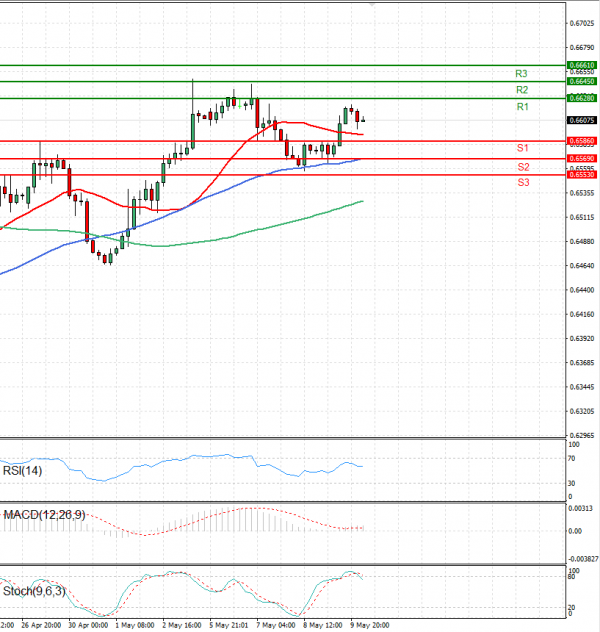600x632 pixels.
Task: Click the 5 May 21:01 time label
Action: coord(228,626)
